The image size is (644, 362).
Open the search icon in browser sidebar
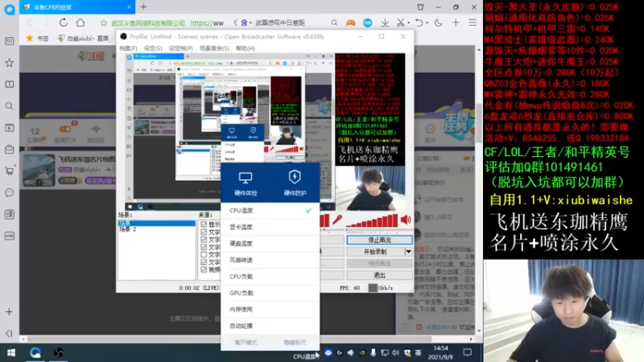coord(9,106)
